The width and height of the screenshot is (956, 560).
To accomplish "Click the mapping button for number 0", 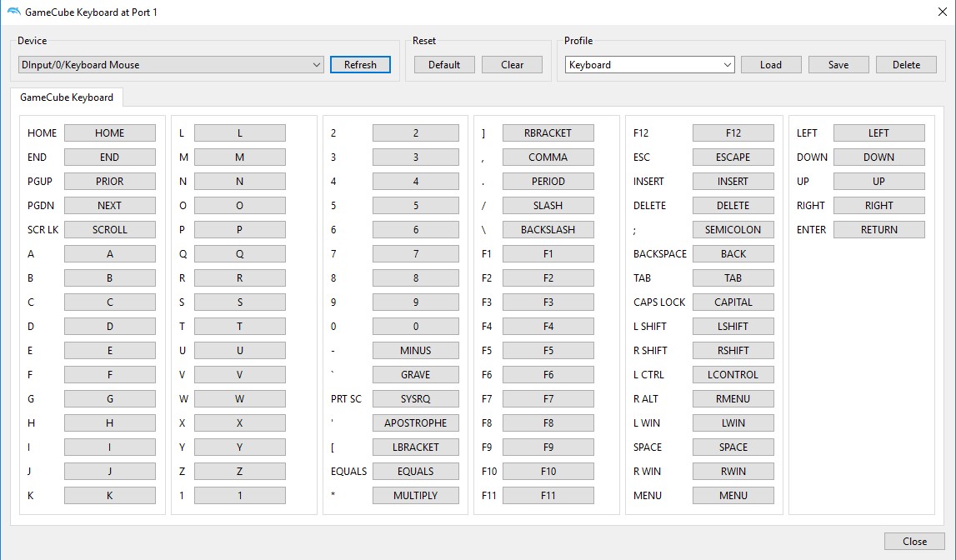I will coord(416,326).
